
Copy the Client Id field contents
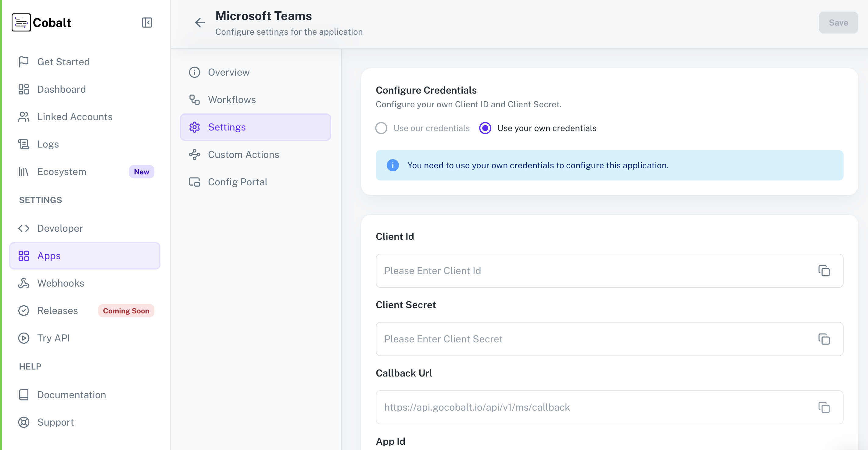pyautogui.click(x=824, y=271)
